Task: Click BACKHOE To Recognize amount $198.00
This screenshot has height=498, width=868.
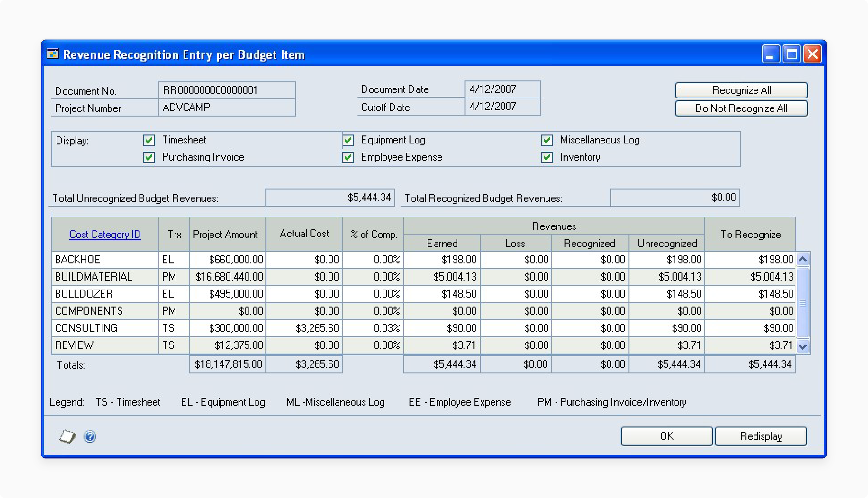Action: pyautogui.click(x=750, y=260)
